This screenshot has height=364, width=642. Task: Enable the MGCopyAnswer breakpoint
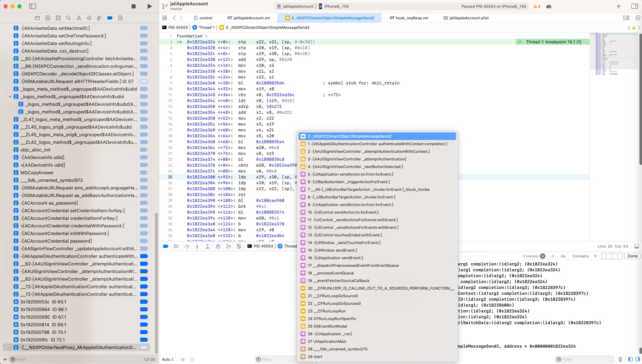[x=144, y=173]
